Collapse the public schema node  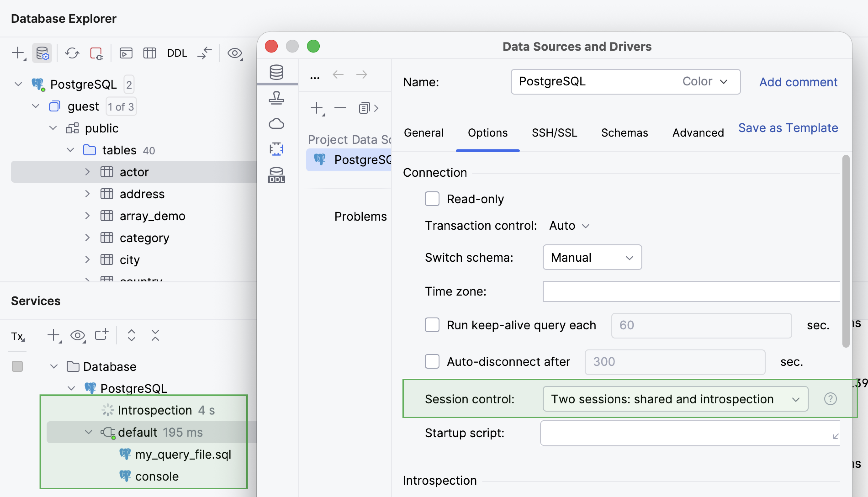[x=53, y=128]
